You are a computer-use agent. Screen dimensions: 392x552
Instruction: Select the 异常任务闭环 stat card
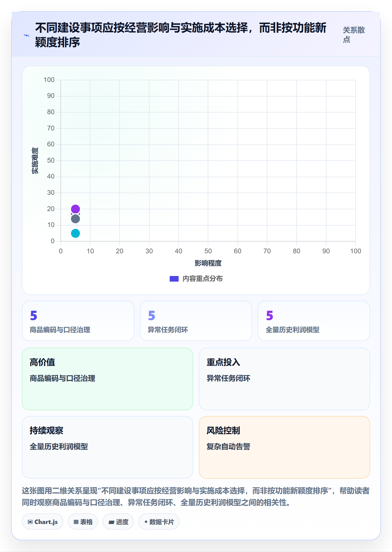tap(196, 321)
